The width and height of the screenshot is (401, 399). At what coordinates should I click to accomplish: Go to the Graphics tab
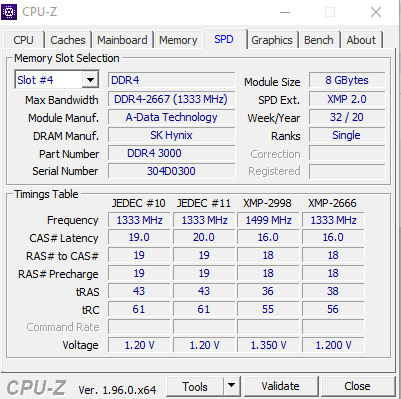click(272, 40)
